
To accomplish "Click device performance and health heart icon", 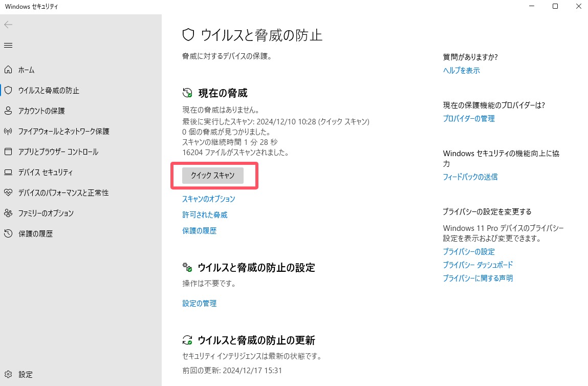I will (x=8, y=192).
